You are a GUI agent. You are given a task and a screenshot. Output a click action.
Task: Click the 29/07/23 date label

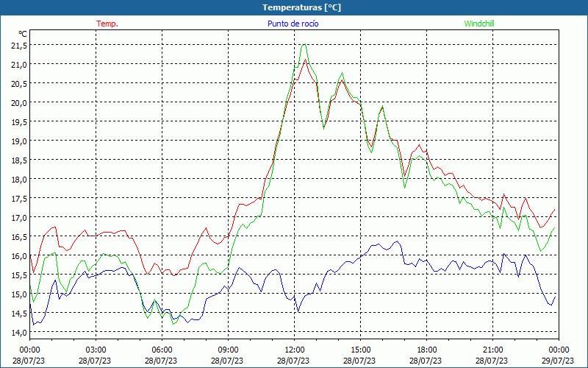(558, 361)
